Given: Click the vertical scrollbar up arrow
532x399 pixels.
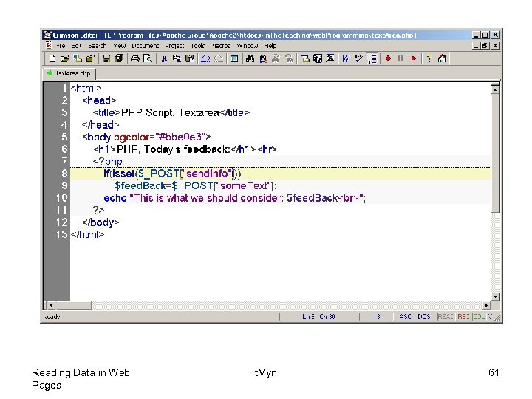Looking at the screenshot, I should click(x=495, y=89).
